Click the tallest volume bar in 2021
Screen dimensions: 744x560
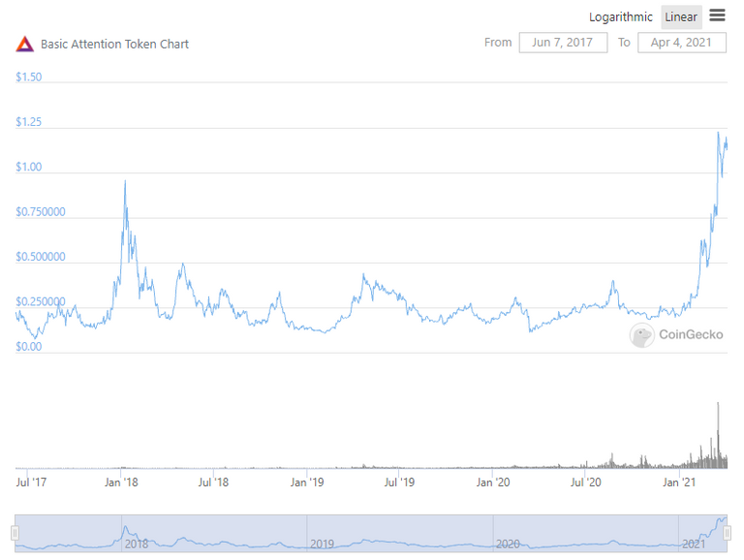718,435
